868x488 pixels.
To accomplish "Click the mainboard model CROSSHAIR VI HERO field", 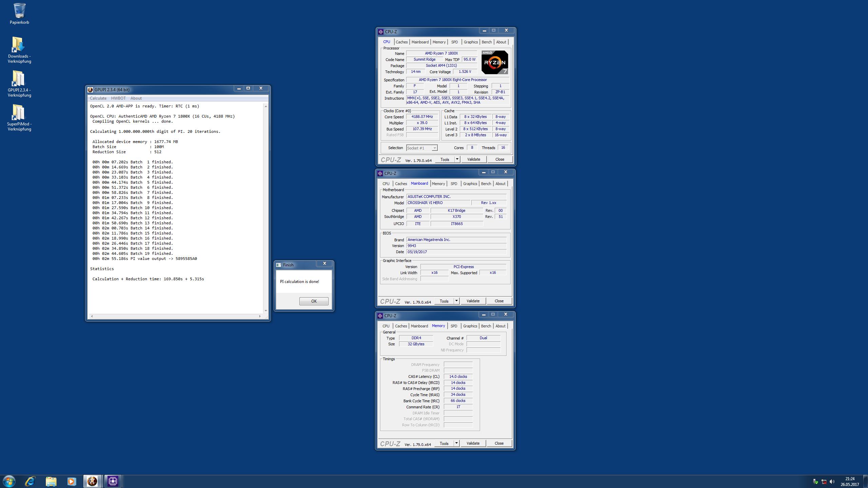I will 438,203.
